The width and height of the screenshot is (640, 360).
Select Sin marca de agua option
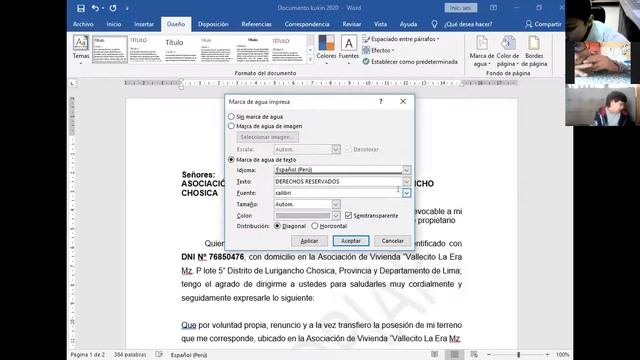pyautogui.click(x=231, y=117)
